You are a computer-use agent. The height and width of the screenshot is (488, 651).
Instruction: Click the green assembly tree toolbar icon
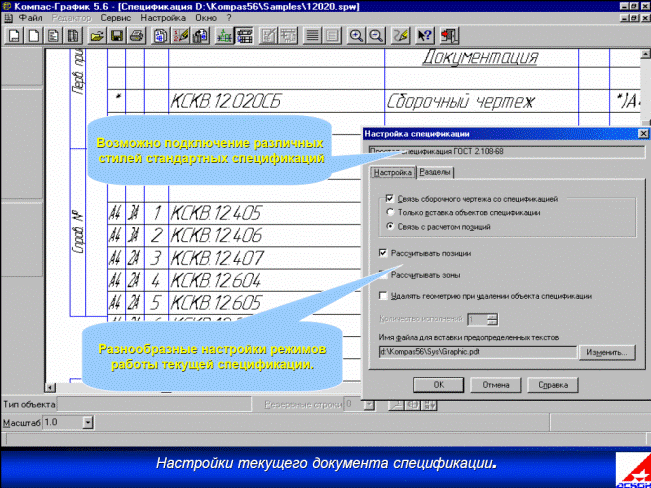coord(224,36)
